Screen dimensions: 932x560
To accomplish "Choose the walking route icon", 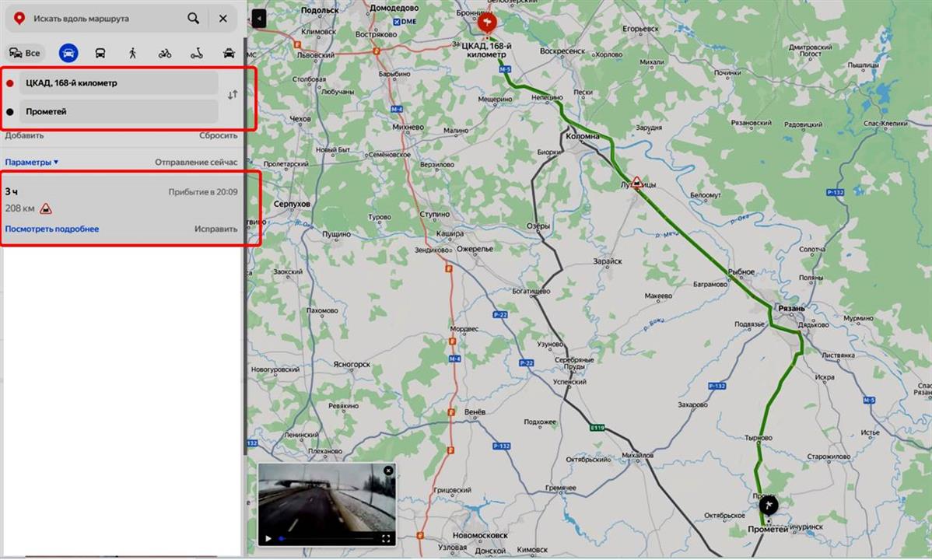I will pyautogui.click(x=132, y=53).
